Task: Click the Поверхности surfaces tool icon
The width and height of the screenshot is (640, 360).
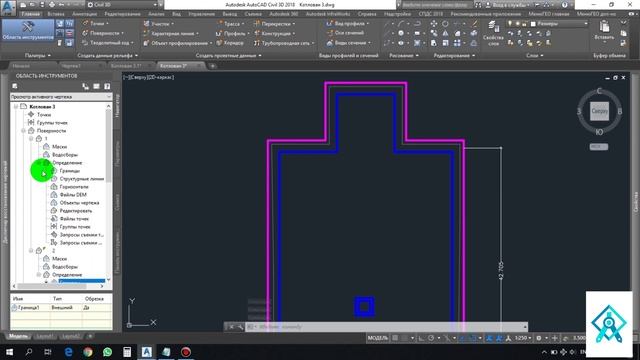Action: pyautogui.click(x=85, y=33)
